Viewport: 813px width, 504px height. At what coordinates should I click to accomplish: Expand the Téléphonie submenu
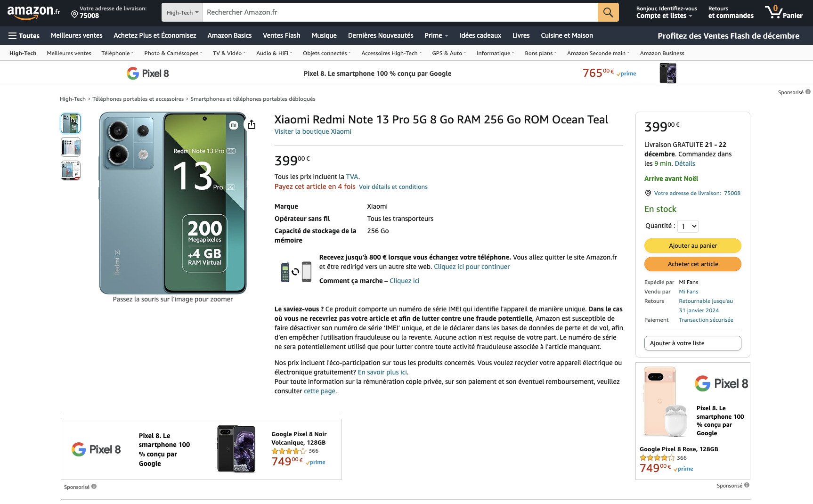tap(118, 53)
